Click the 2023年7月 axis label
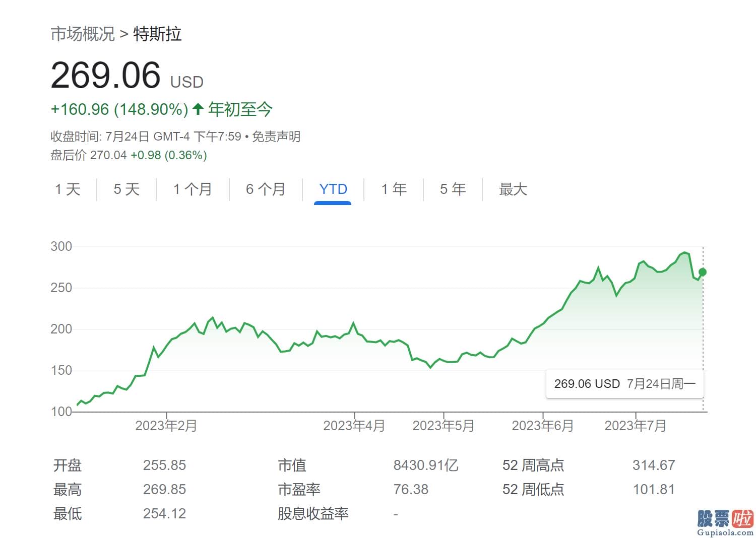 (x=636, y=426)
